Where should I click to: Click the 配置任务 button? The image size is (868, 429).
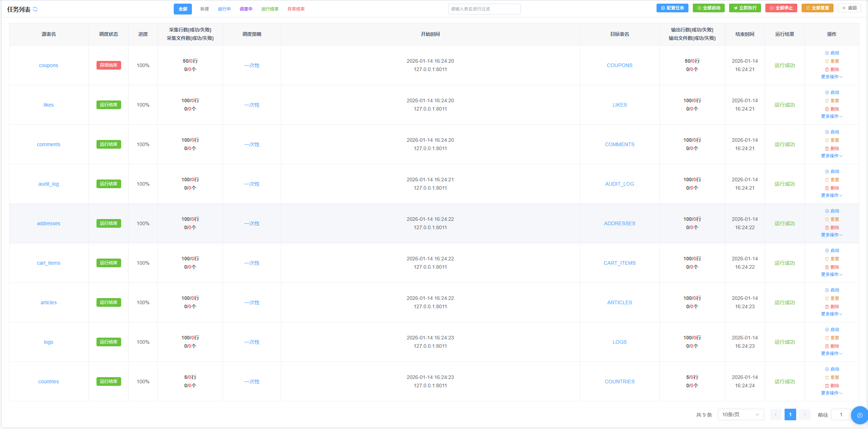click(672, 8)
